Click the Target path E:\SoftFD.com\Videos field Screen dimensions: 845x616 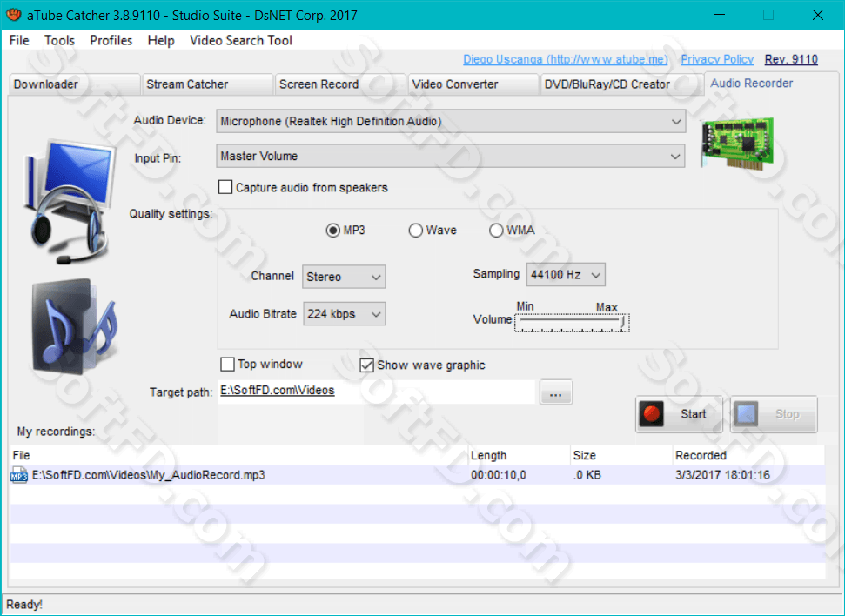[x=377, y=392]
